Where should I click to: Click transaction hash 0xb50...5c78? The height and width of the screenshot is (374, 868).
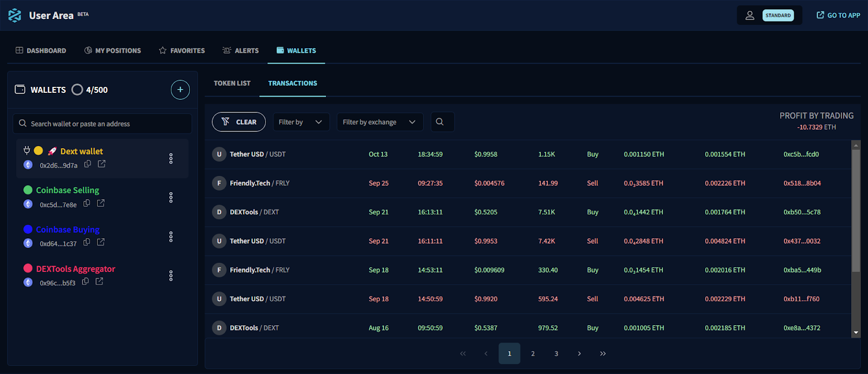802,212
